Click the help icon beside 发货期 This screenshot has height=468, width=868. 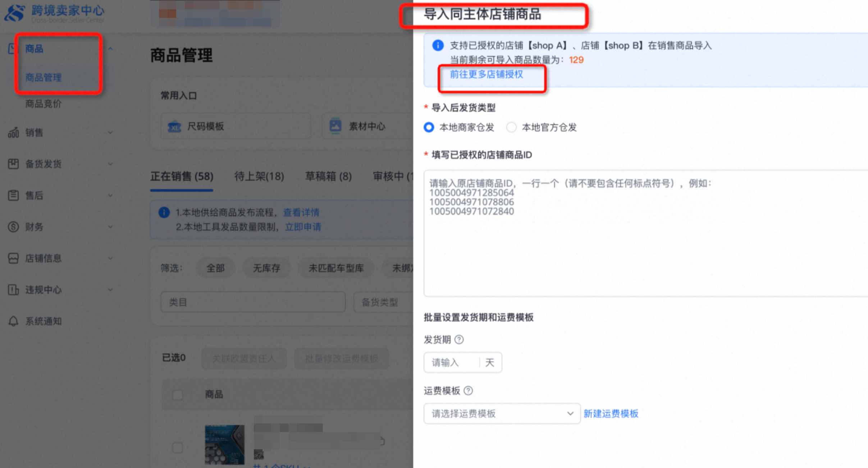pos(459,339)
